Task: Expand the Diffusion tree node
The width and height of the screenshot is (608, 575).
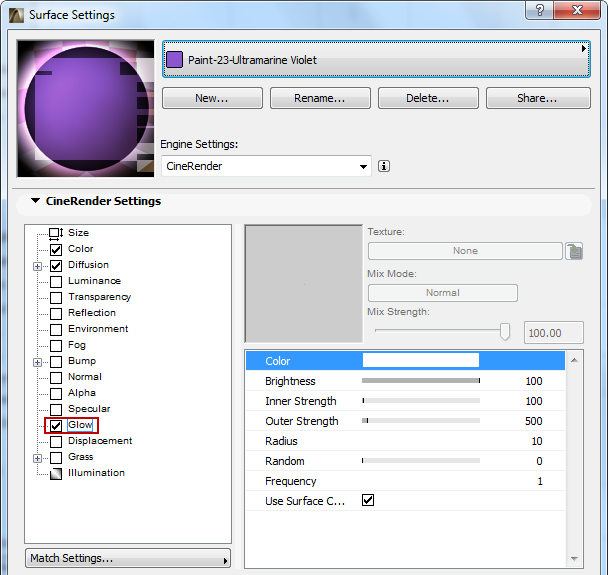Action: (37, 266)
